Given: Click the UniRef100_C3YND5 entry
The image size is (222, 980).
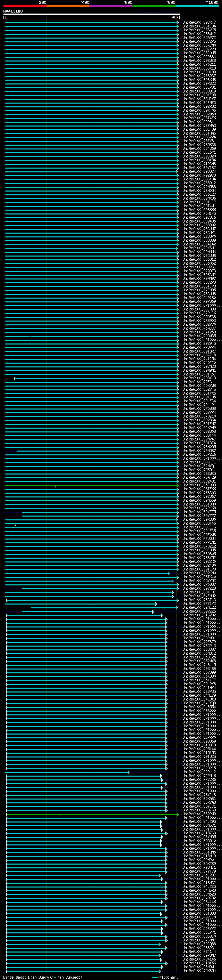Looking at the screenshot, I should 199,837.
